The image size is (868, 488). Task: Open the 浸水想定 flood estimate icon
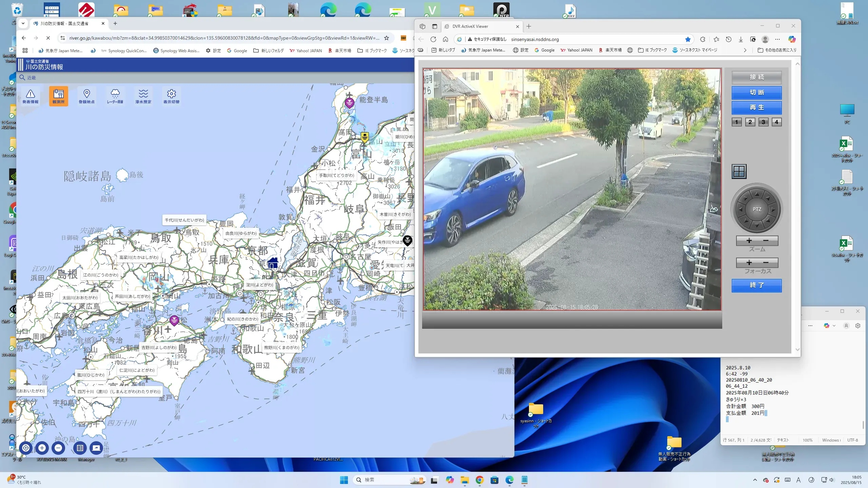click(x=143, y=96)
